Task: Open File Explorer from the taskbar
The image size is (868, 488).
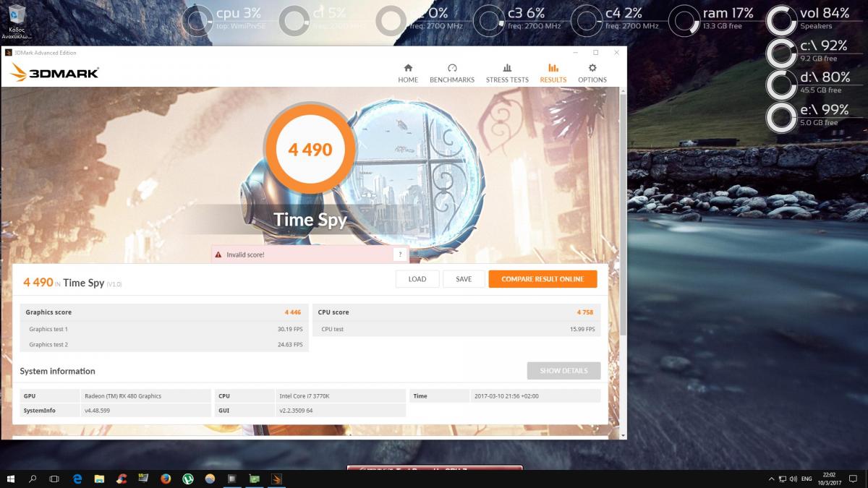Action: 99,479
